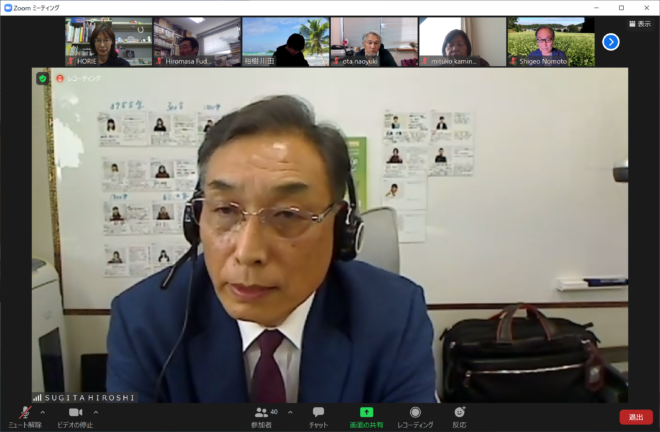Click the red recording indicator at top-left

60,78
